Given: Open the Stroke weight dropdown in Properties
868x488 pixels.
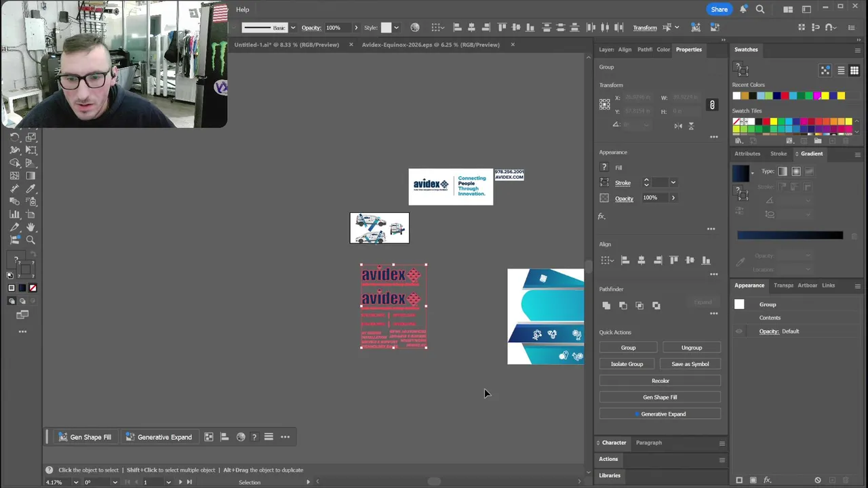Looking at the screenshot, I should (673, 182).
